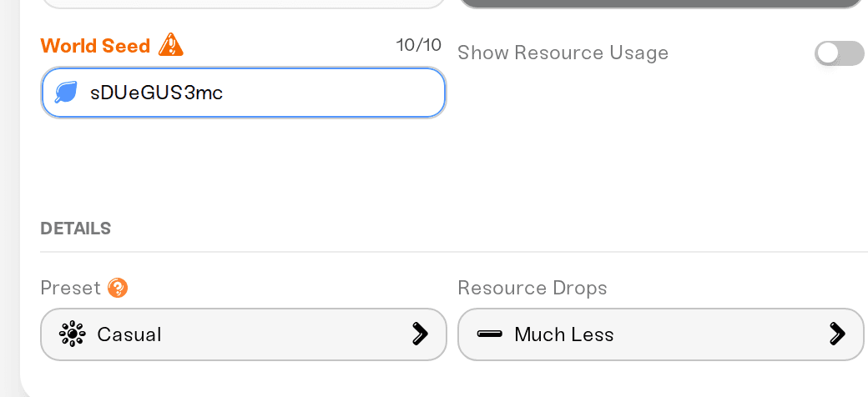
Task: Toggle the Show Resource Usage switch
Action: (840, 53)
